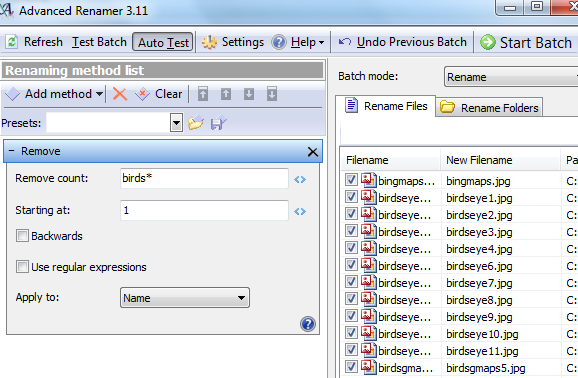This screenshot has width=578, height=378.
Task: Insert tag next to Remove count field
Action: point(300,179)
